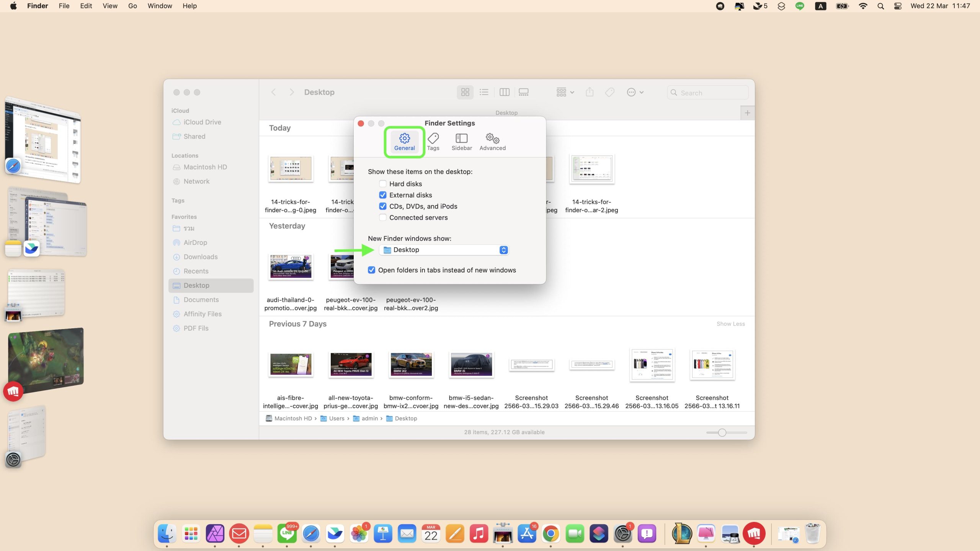The width and height of the screenshot is (980, 551).
Task: Click the Finder Search field
Action: (x=708, y=93)
